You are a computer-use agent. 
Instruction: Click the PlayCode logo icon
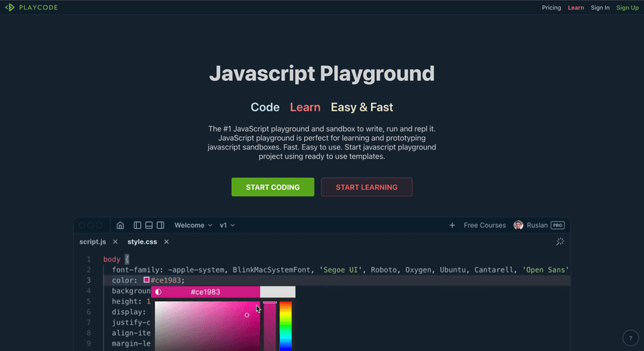pos(10,8)
